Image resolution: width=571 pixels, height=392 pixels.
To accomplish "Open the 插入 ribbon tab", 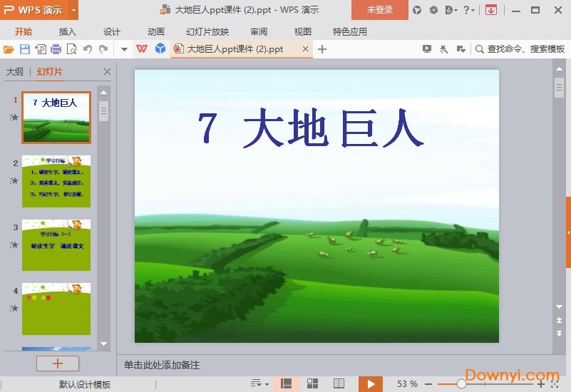I will point(68,31).
